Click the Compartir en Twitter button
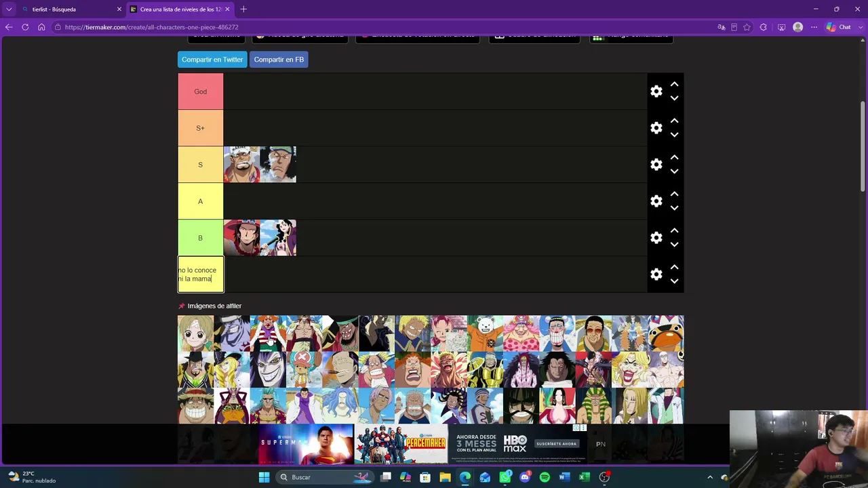This screenshot has height=488, width=868. pos(212,60)
